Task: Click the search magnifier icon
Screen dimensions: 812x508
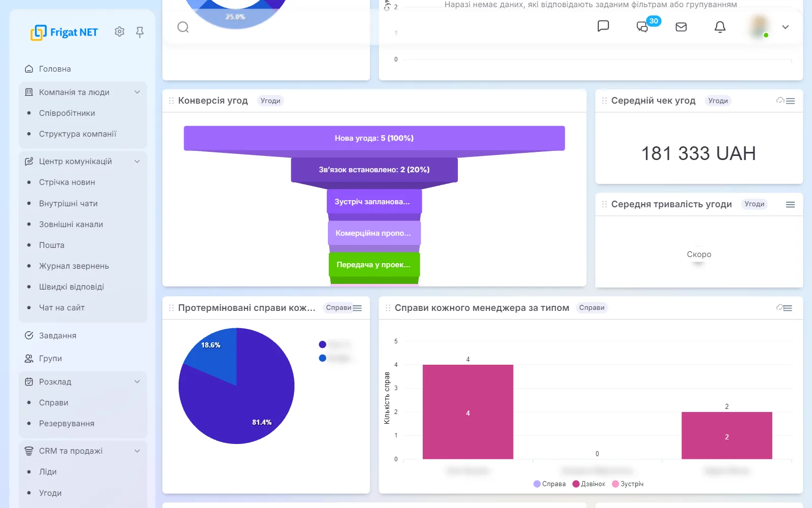Action: pos(183,27)
